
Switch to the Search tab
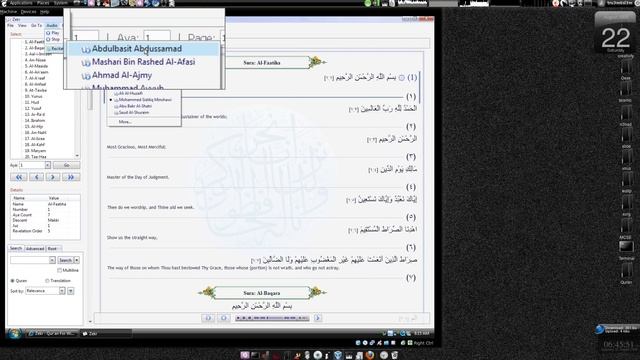(x=16, y=248)
